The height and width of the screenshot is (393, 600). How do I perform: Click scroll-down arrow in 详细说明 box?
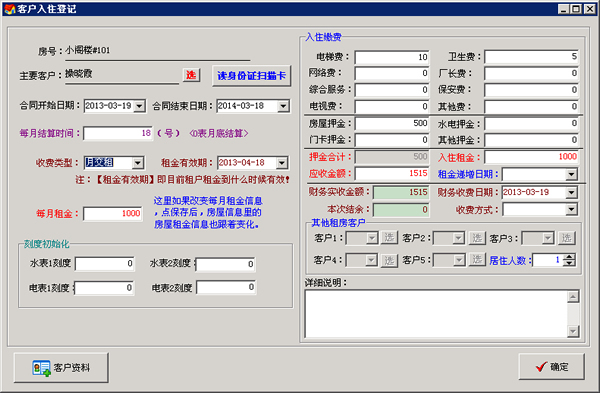[573, 331]
